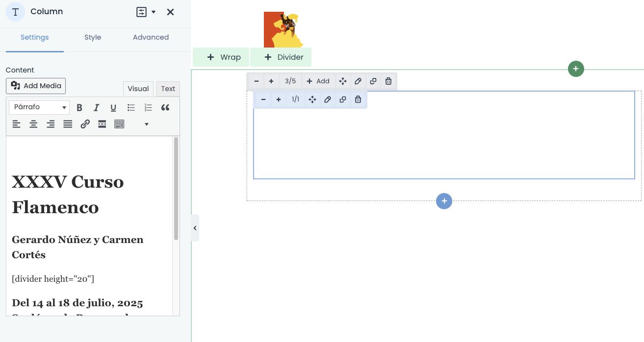Screen dimensions: 644x342
Task: Expand the extra editor toolbar dropdown arrow
Action: (x=146, y=124)
